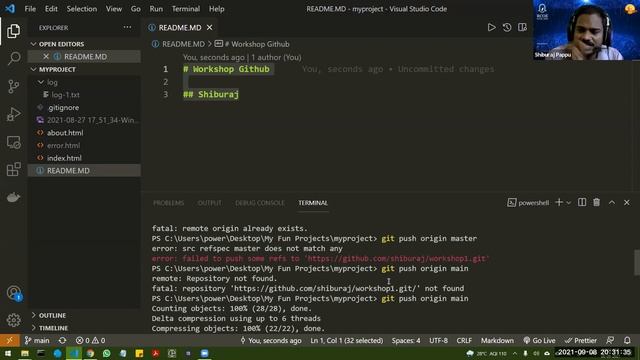This screenshot has width=640, height=360.
Task: Click the UTF-8 encoding selector
Action: pos(438,340)
